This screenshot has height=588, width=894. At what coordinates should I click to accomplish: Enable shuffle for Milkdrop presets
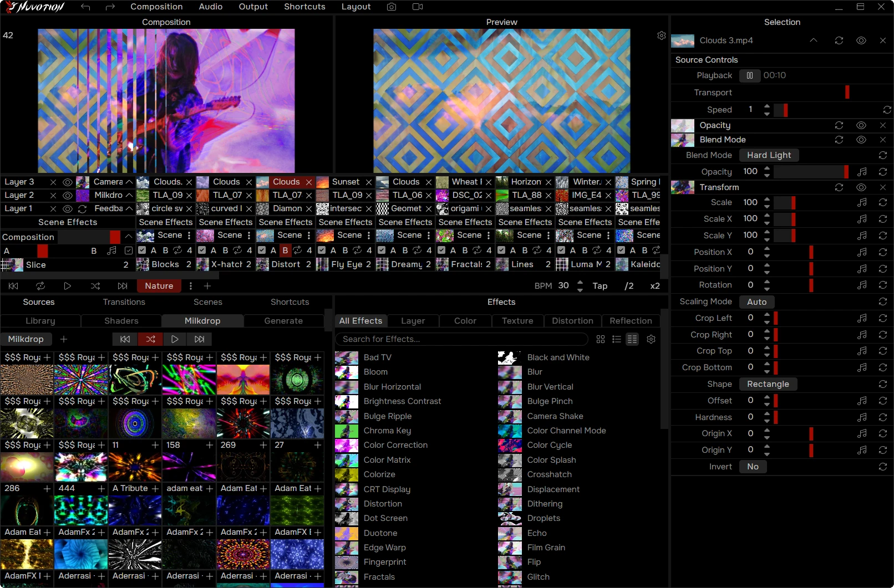(150, 339)
